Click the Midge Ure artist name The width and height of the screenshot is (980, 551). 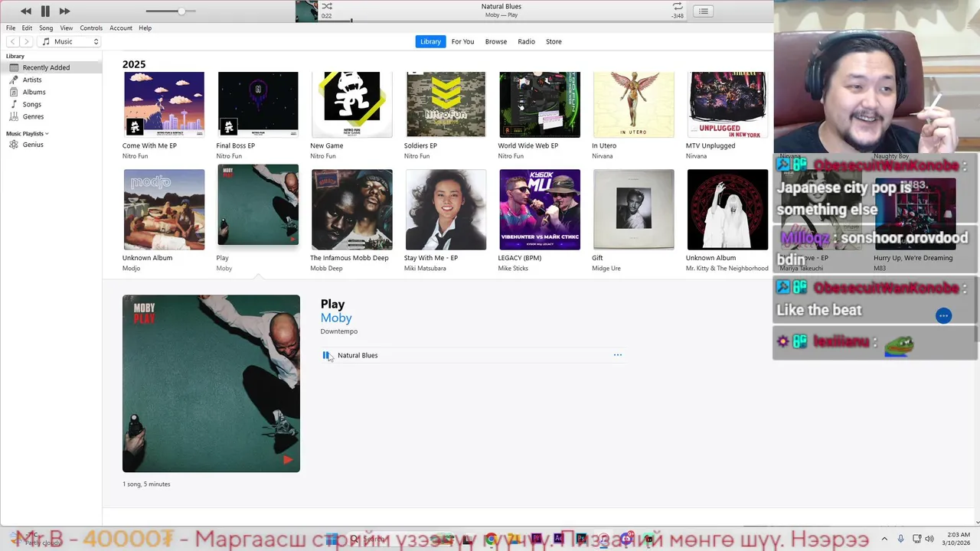point(606,269)
